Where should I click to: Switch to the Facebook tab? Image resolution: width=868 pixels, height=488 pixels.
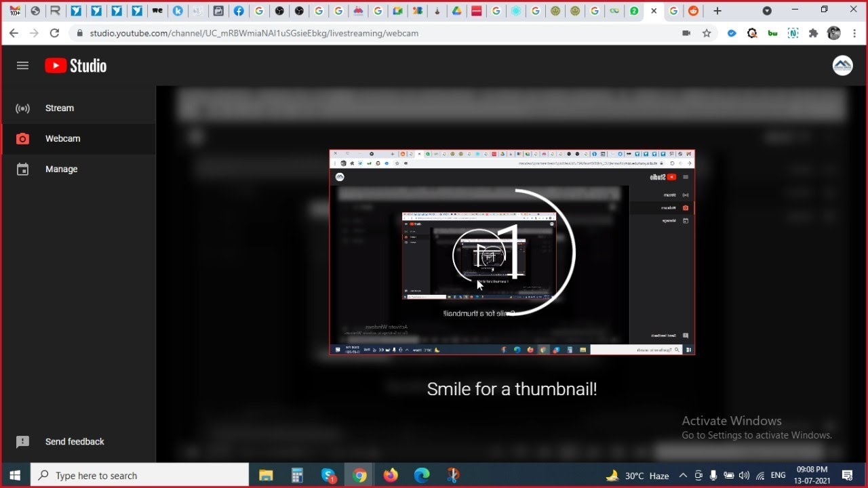239,11
